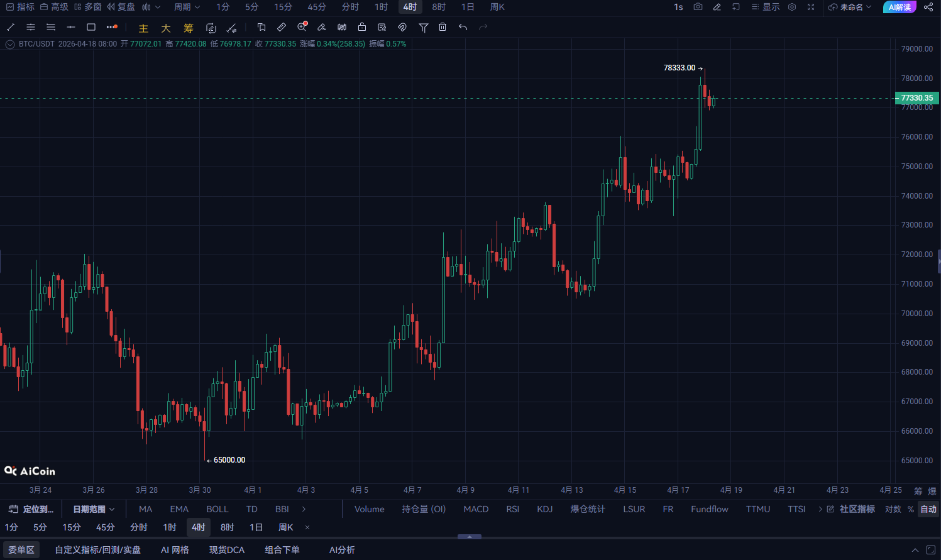The height and width of the screenshot is (560, 941).
Task: Delete drawings with the trash icon
Action: tap(443, 27)
